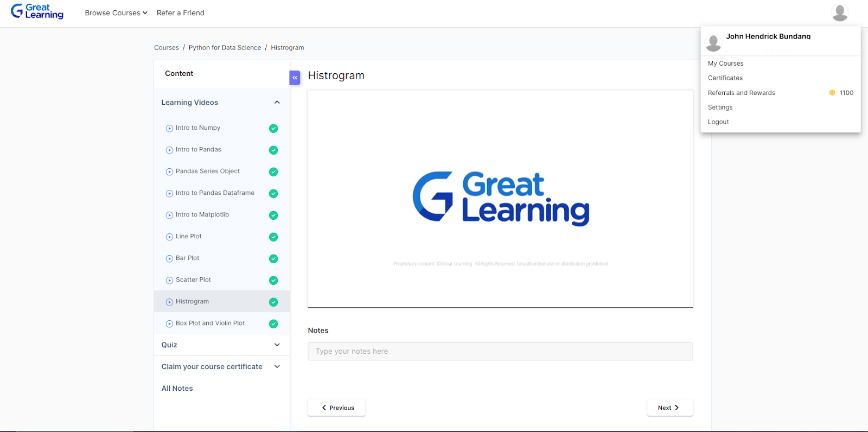Click green completion check for Intro to Pandas
Screen dimensions: 868x432
[x=273, y=150]
